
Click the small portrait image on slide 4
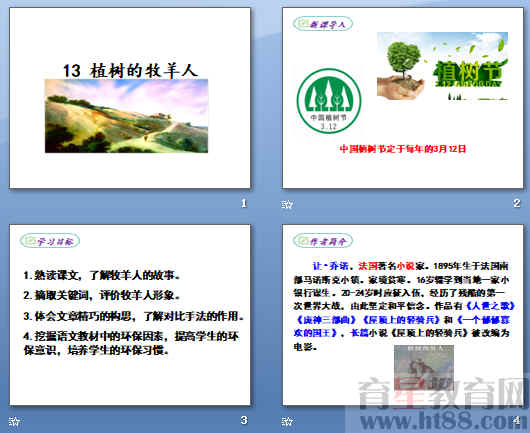(424, 368)
